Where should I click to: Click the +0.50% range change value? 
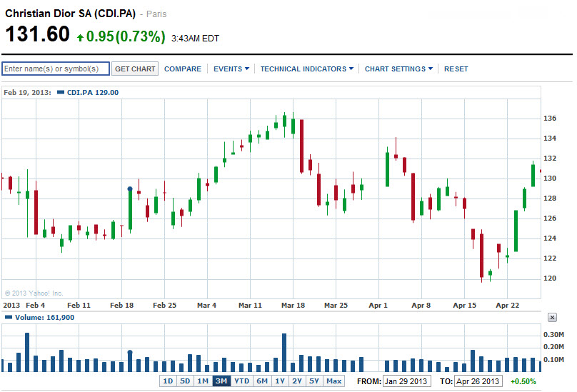523,381
